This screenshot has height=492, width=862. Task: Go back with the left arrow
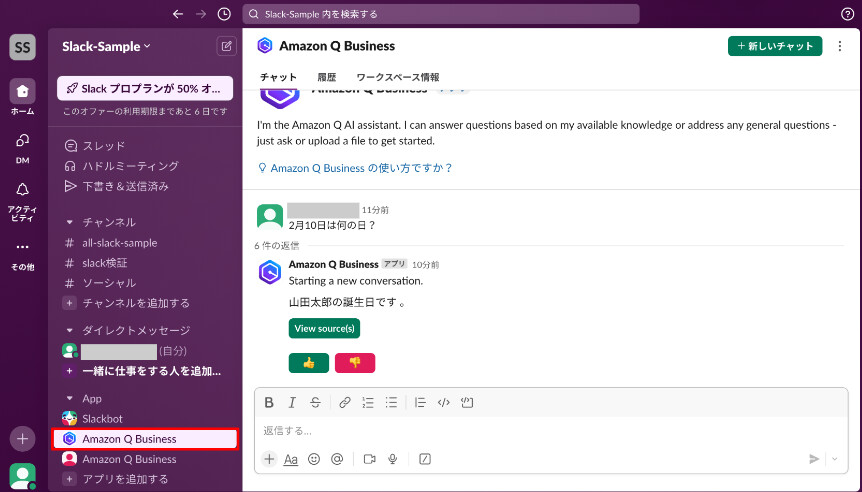click(x=178, y=14)
